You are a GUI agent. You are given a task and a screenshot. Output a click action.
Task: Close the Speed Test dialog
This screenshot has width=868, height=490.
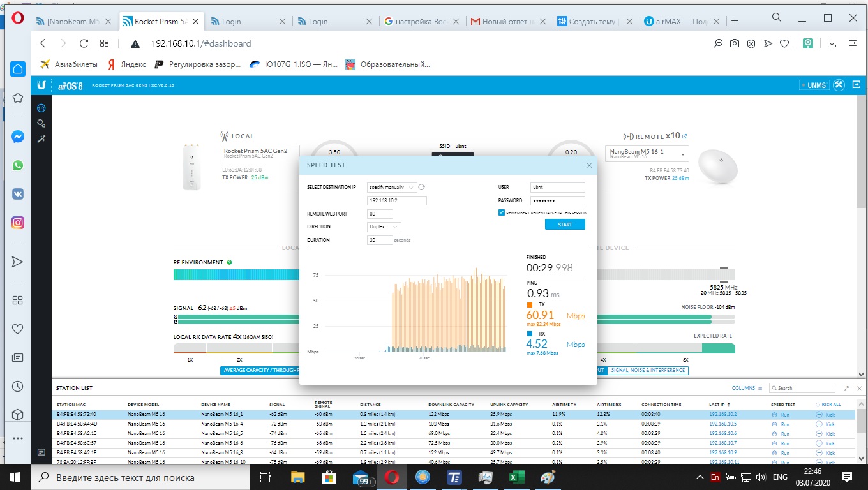pos(589,165)
